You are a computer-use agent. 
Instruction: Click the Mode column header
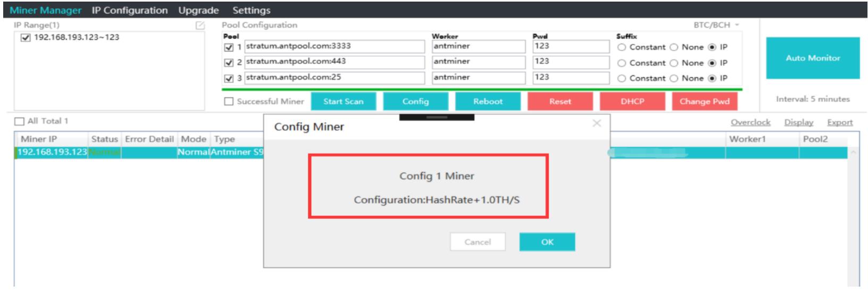coord(194,139)
